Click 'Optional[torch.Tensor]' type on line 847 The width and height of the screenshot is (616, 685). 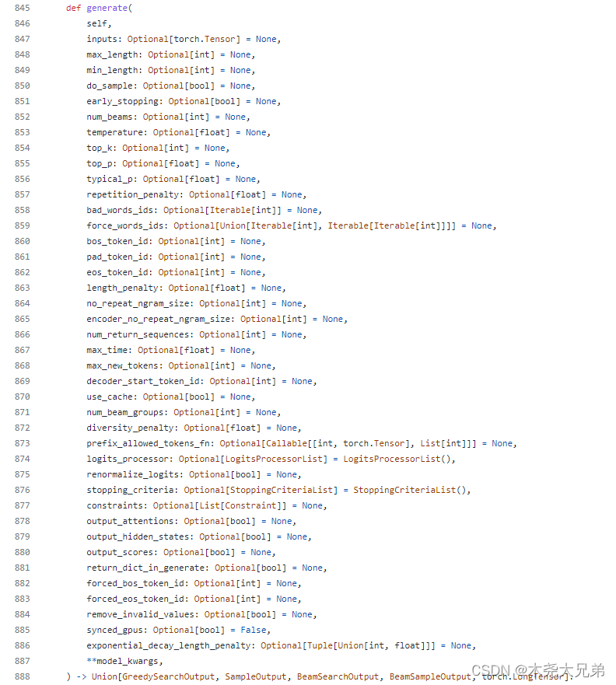tap(184, 39)
